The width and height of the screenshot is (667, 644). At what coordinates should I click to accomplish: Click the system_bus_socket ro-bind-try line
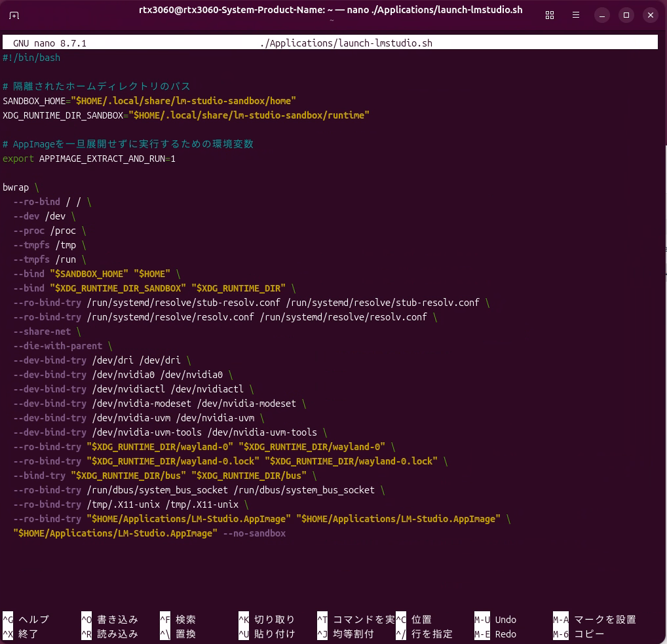(x=199, y=491)
